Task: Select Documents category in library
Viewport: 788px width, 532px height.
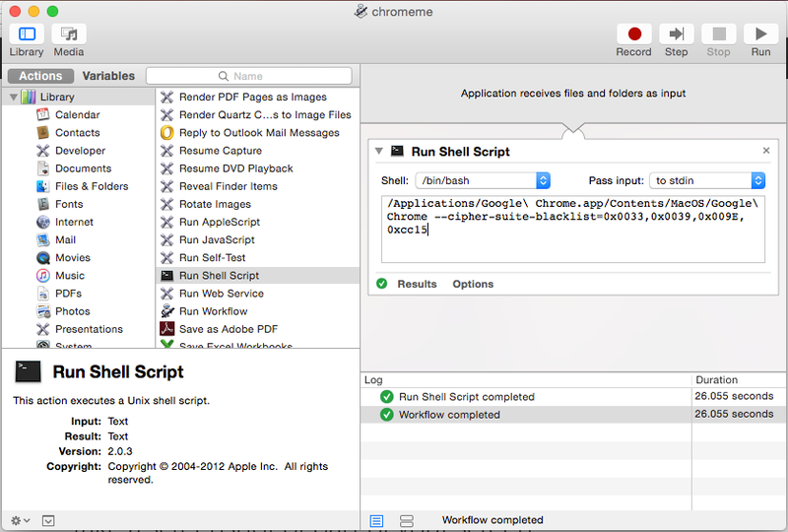Action: pyautogui.click(x=83, y=168)
